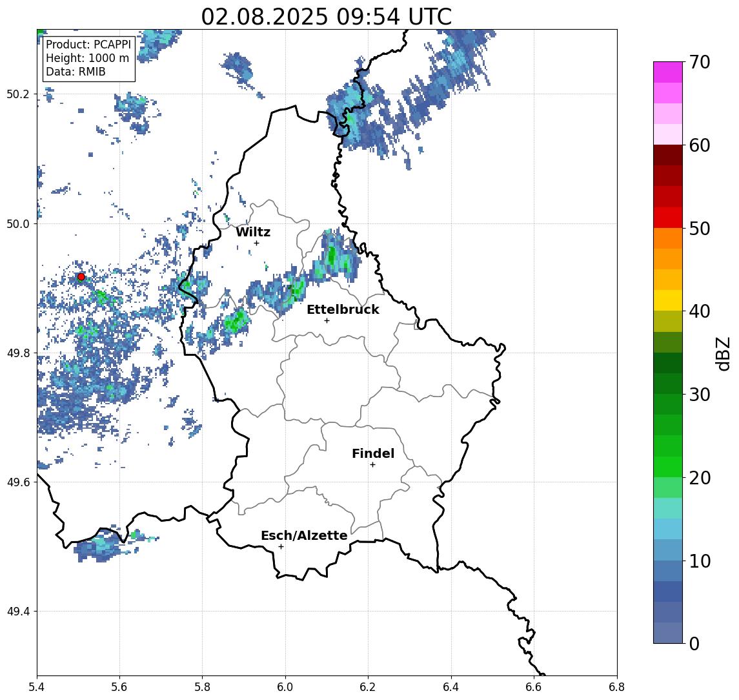Click the Esch/Alzette city label
Screen dimensions: 739x700
(304, 535)
